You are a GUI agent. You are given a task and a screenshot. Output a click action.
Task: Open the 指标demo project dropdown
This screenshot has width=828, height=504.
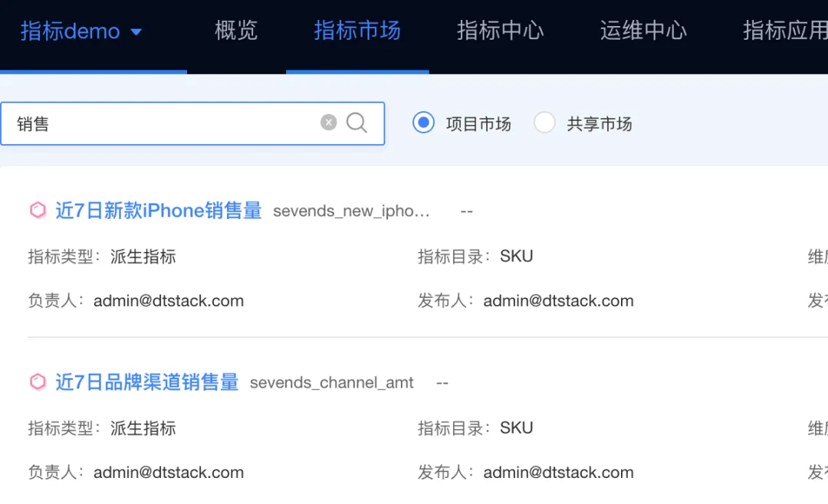pyautogui.click(x=81, y=31)
